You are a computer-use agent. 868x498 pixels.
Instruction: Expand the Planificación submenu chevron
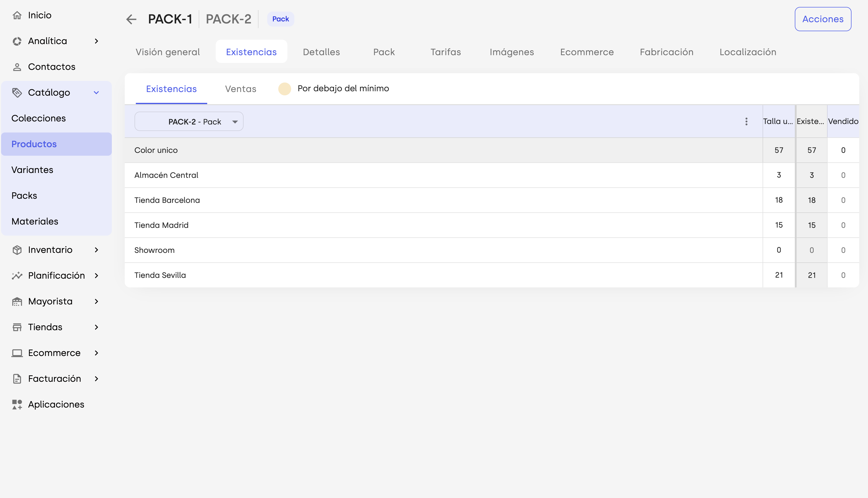(x=96, y=276)
